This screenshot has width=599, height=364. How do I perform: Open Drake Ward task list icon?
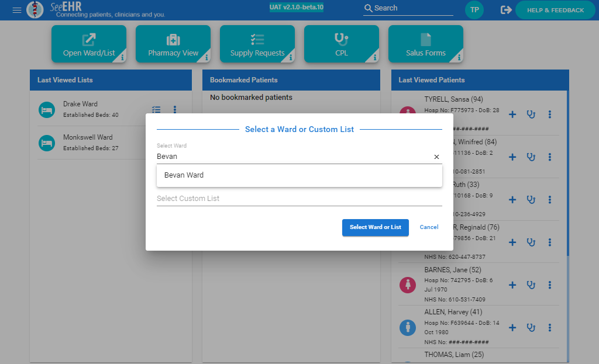tap(156, 109)
